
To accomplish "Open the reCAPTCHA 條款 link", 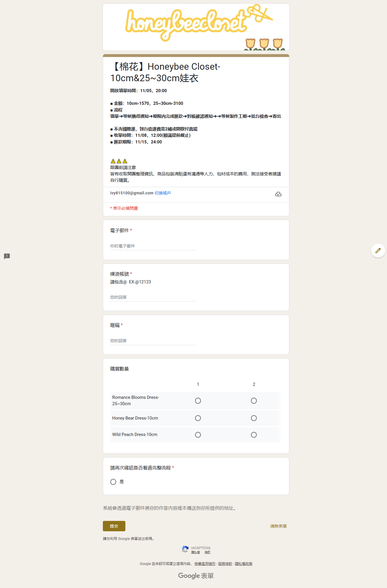I will pyautogui.click(x=207, y=552).
